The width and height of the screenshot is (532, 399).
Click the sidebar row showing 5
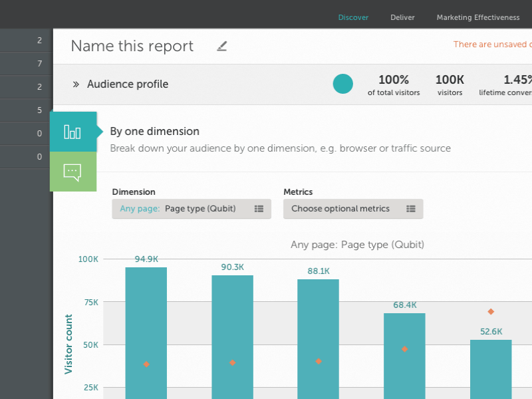(x=26, y=110)
